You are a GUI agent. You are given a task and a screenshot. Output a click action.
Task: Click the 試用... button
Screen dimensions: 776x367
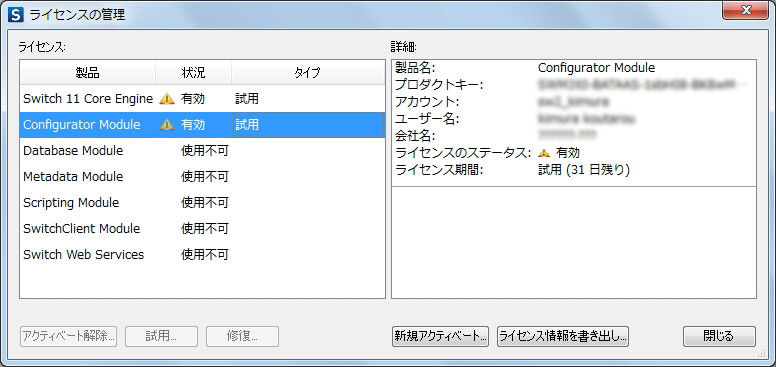pyautogui.click(x=161, y=336)
